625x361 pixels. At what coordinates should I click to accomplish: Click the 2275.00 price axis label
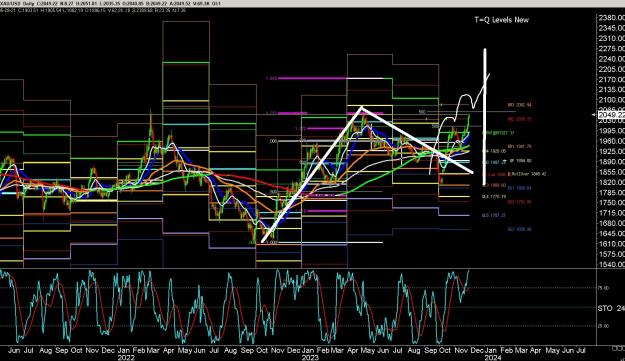point(611,49)
